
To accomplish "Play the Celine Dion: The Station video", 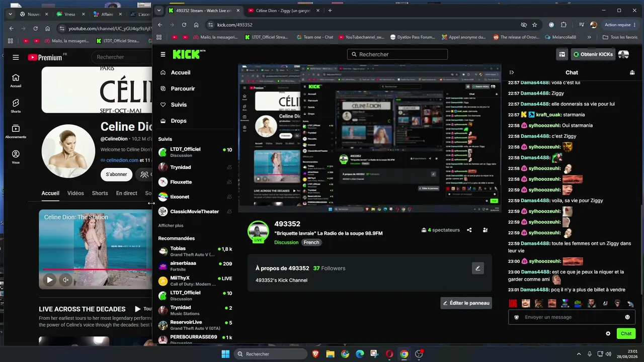I will 49,280.
